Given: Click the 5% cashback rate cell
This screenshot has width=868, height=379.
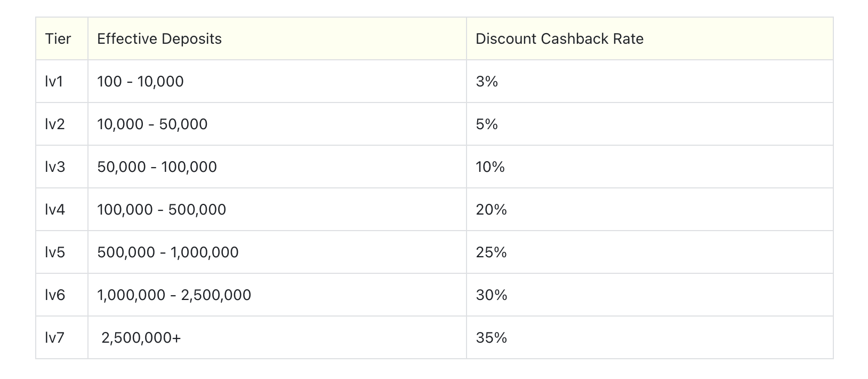Looking at the screenshot, I should pyautogui.click(x=649, y=124).
